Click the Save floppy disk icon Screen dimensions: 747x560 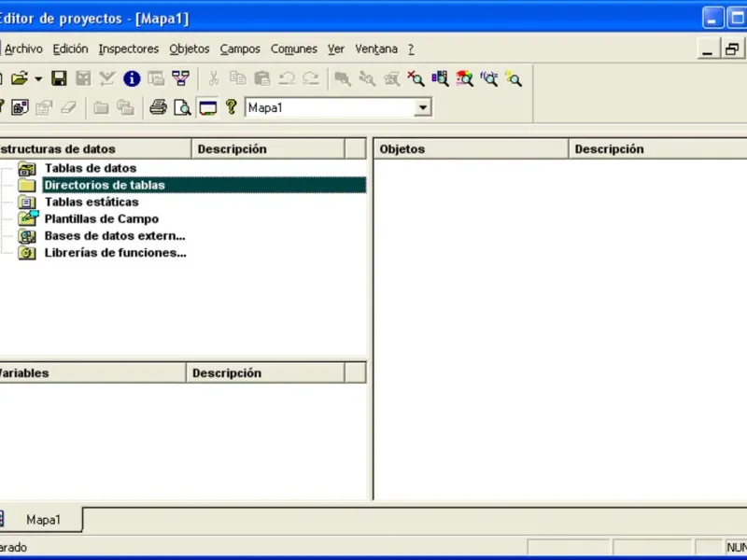[x=59, y=78]
